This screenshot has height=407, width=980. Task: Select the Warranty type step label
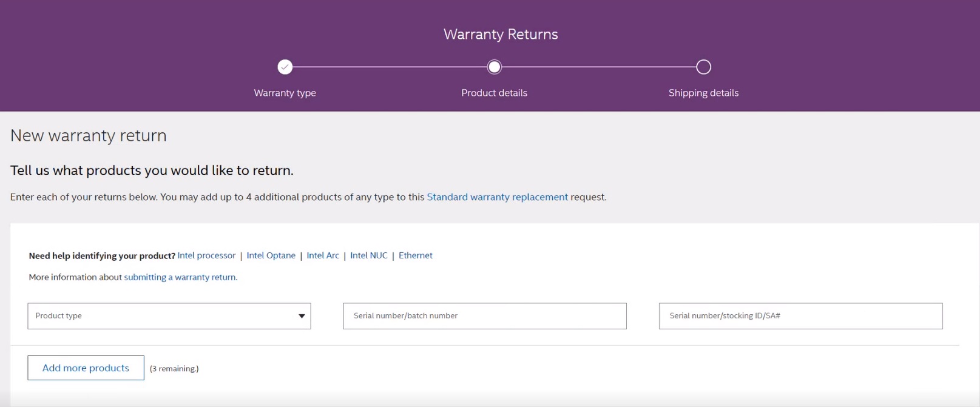coord(285,93)
